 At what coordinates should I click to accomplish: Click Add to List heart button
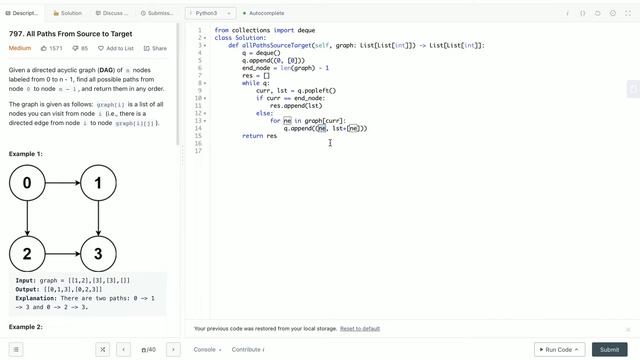tap(116, 48)
